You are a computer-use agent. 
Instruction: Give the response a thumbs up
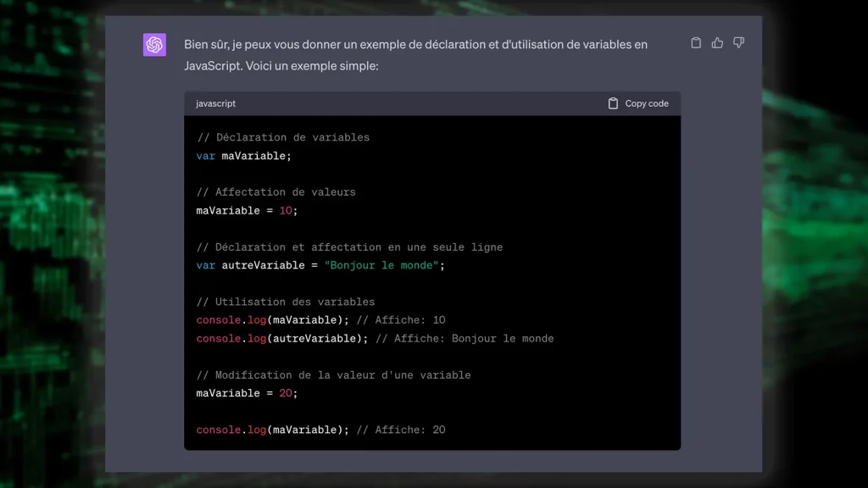[x=717, y=43]
